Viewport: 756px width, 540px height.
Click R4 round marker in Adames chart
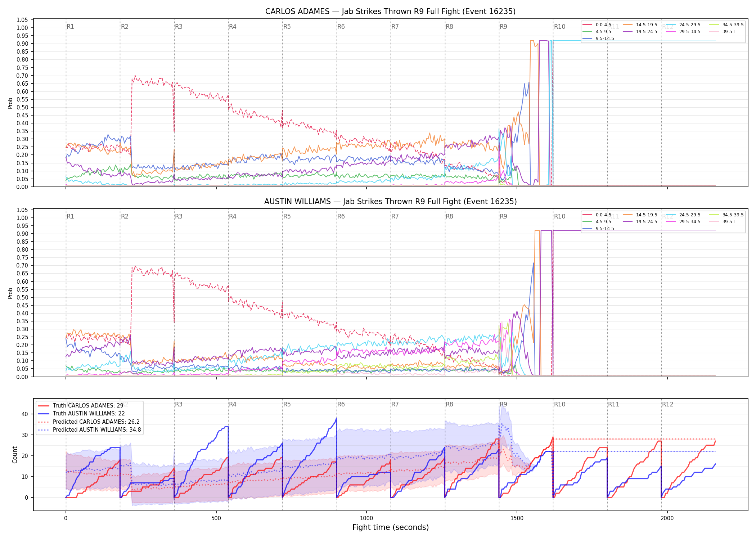tap(233, 27)
